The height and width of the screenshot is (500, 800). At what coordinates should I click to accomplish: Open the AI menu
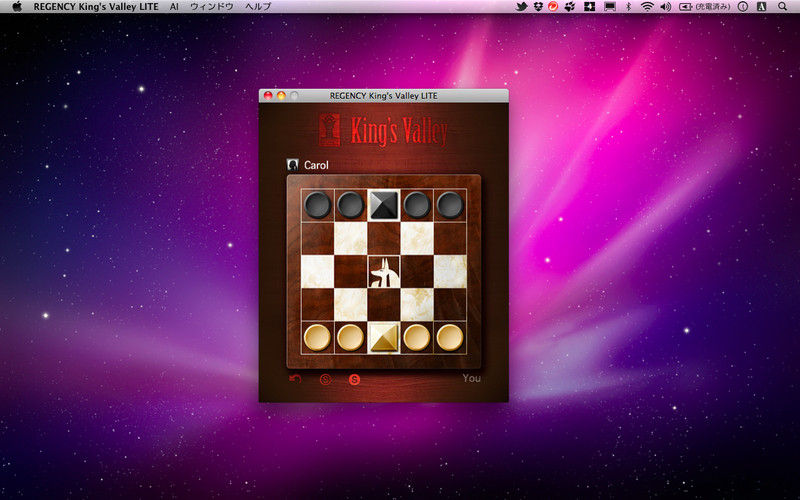pos(174,7)
